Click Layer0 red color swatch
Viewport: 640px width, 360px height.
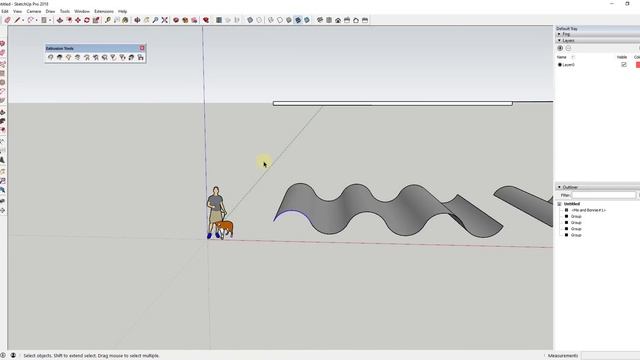tap(638, 64)
